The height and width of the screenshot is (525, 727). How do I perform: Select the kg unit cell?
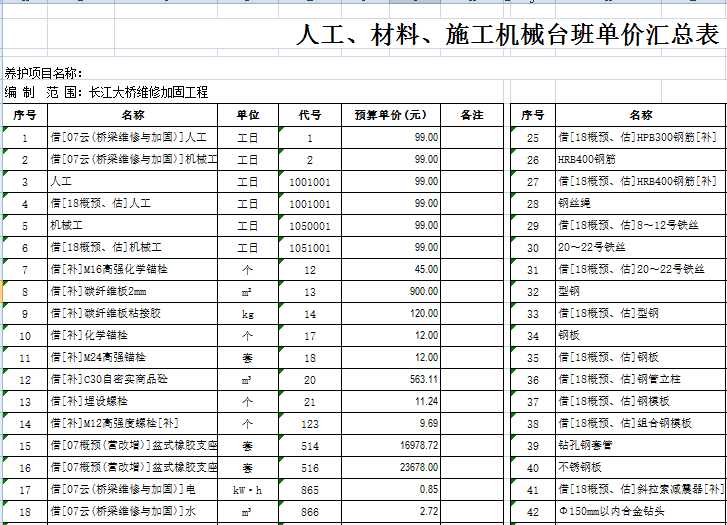[247, 313]
